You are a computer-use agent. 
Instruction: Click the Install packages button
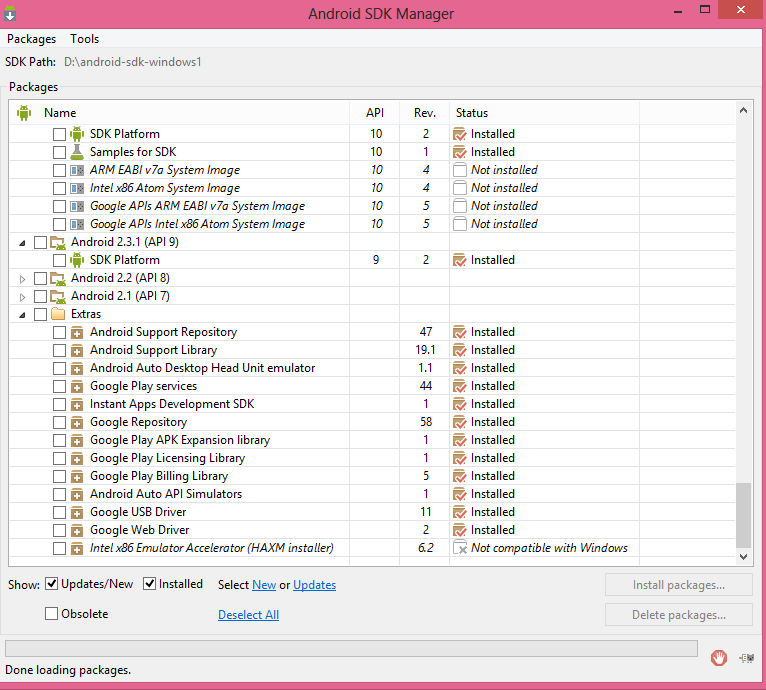tap(679, 585)
